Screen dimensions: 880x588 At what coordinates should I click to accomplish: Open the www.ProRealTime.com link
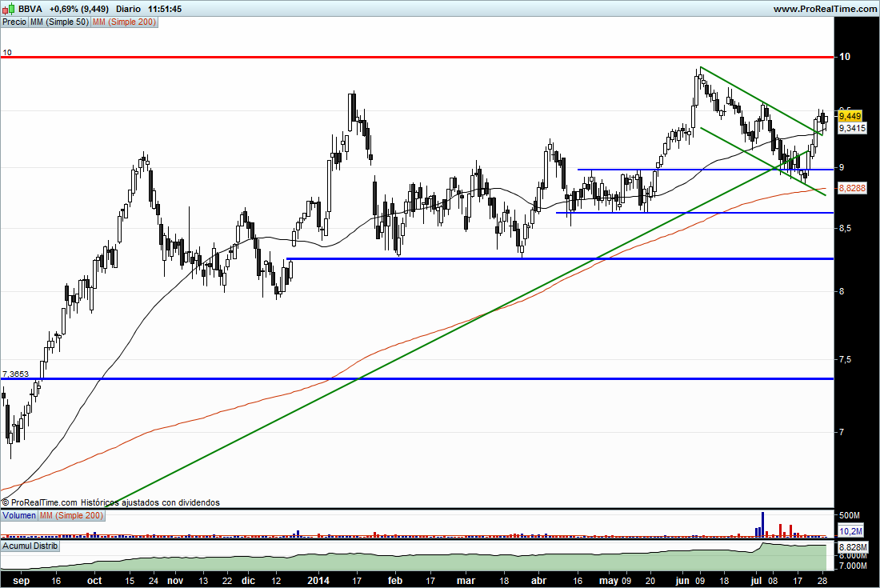click(x=825, y=9)
